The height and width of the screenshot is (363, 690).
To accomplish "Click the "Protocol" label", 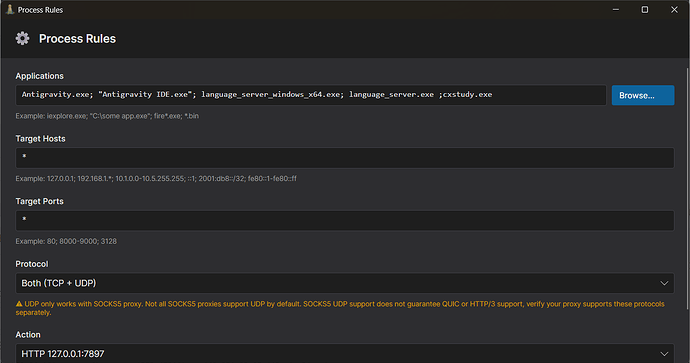I will (32, 264).
